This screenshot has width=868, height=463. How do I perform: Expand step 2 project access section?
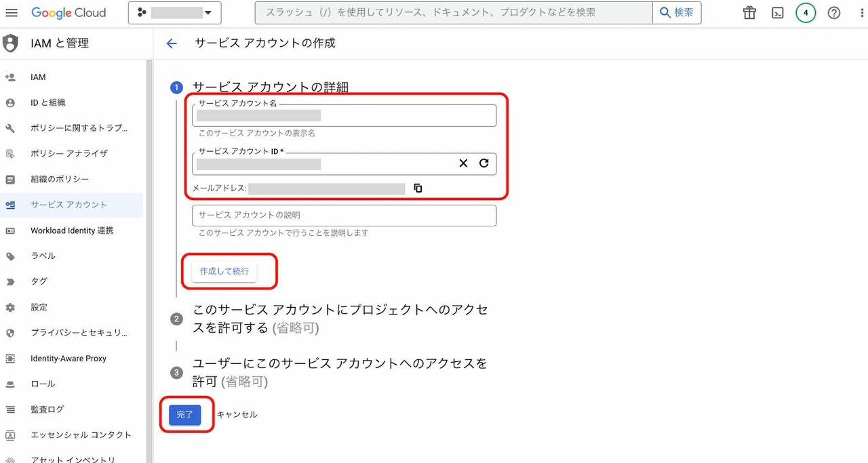click(x=340, y=319)
